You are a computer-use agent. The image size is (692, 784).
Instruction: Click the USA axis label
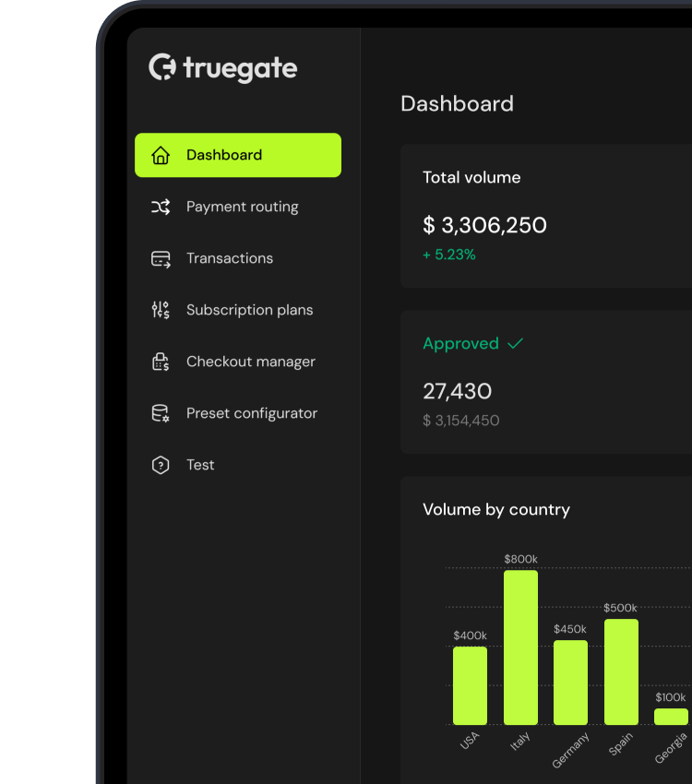470,741
